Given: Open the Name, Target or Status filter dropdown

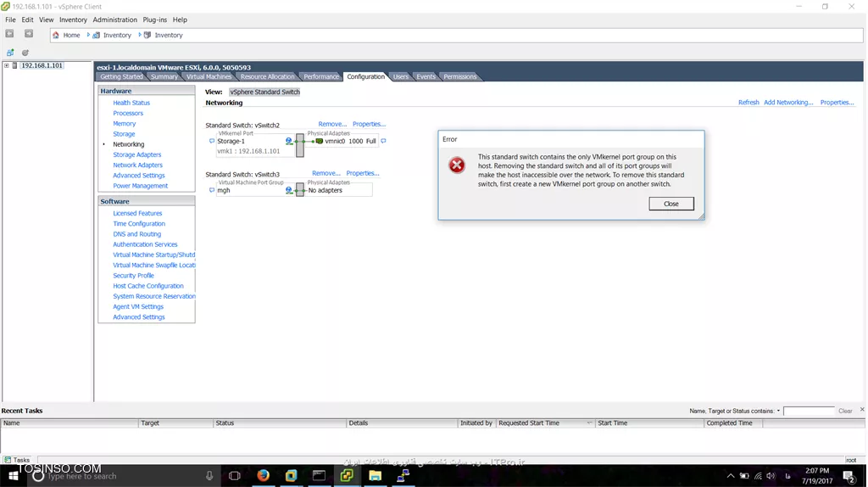Looking at the screenshot, I should tap(778, 411).
